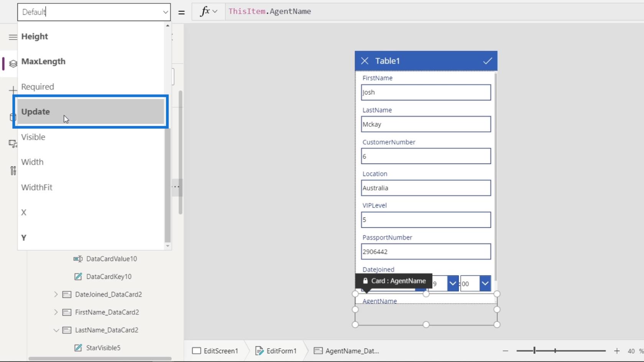Click the zoom out minus icon
Viewport: 644px width, 362px height.
505,351
